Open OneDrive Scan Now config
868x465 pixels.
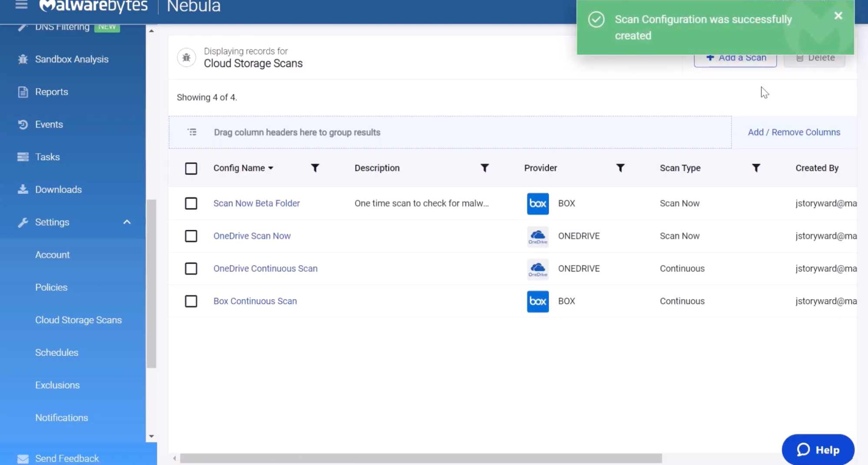[x=252, y=236]
